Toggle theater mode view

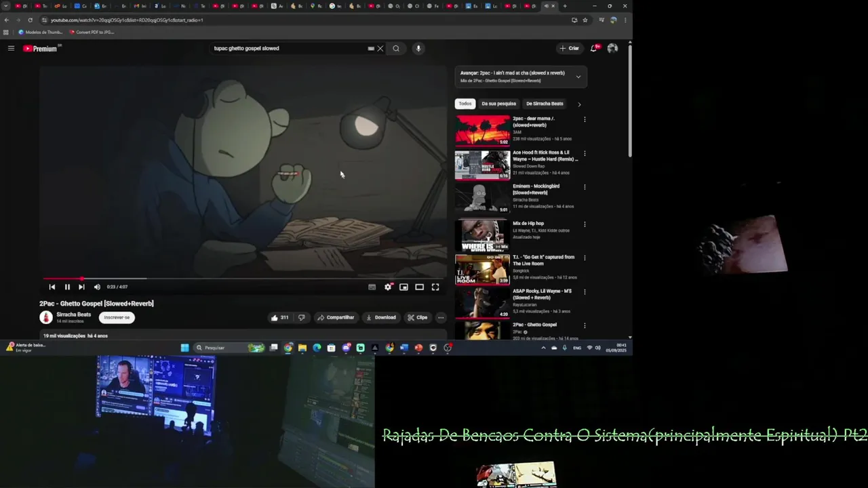click(x=419, y=287)
